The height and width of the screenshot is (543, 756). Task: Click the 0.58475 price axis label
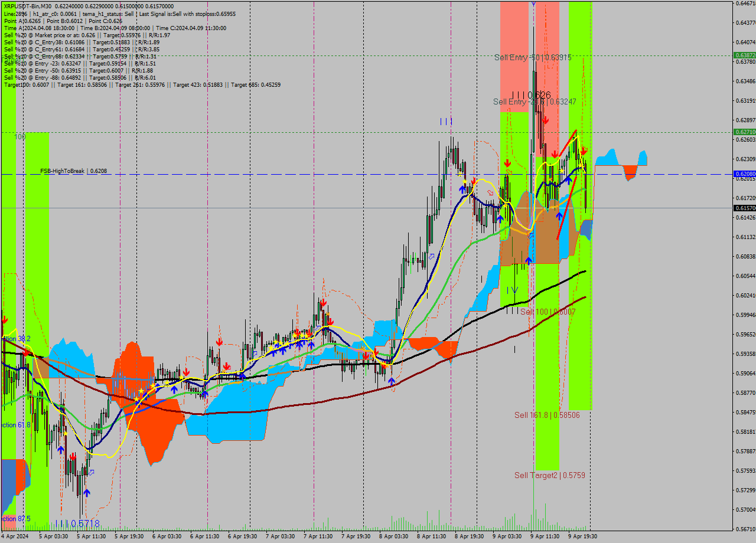click(x=745, y=412)
